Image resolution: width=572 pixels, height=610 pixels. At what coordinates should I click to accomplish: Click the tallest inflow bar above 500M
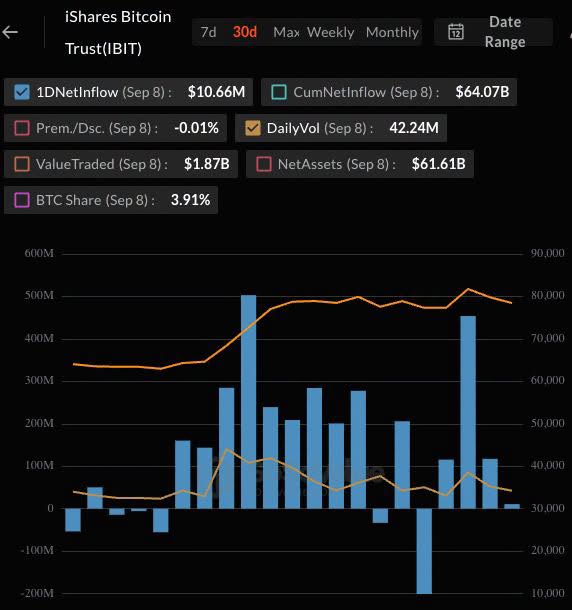249,401
